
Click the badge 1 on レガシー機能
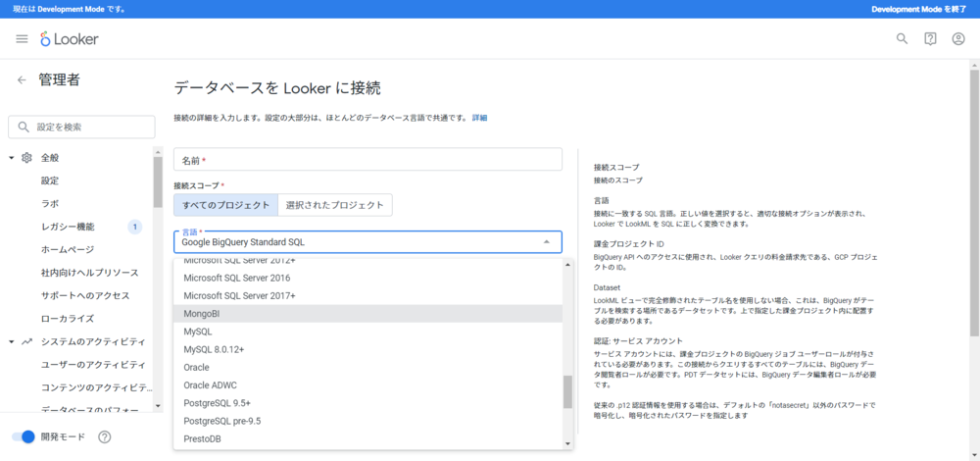coord(135,227)
